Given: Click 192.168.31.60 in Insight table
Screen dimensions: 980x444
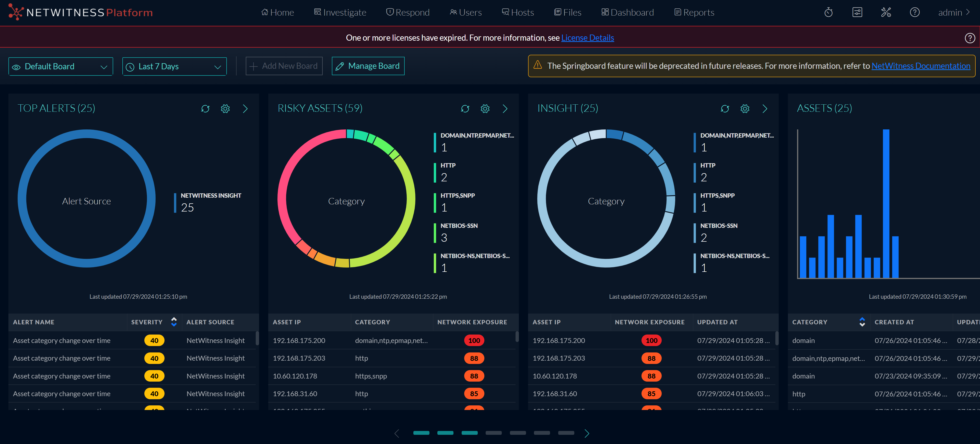Looking at the screenshot, I should [554, 393].
